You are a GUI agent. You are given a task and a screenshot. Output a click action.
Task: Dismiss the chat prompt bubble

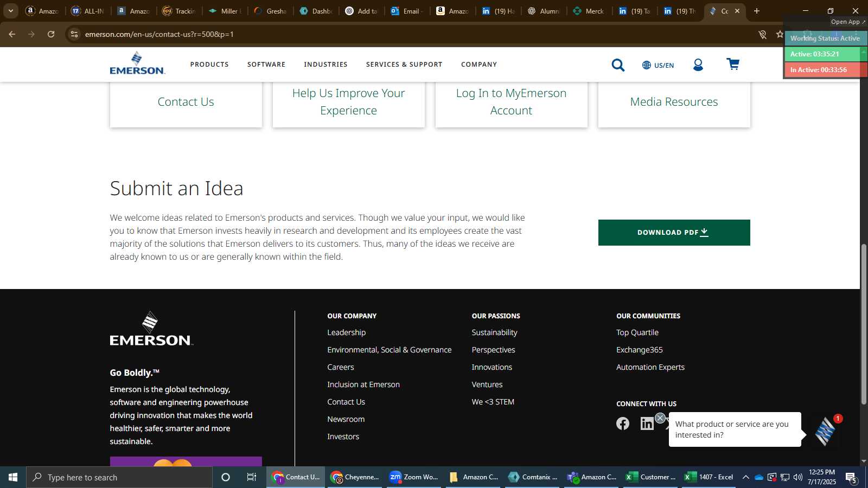(x=660, y=418)
